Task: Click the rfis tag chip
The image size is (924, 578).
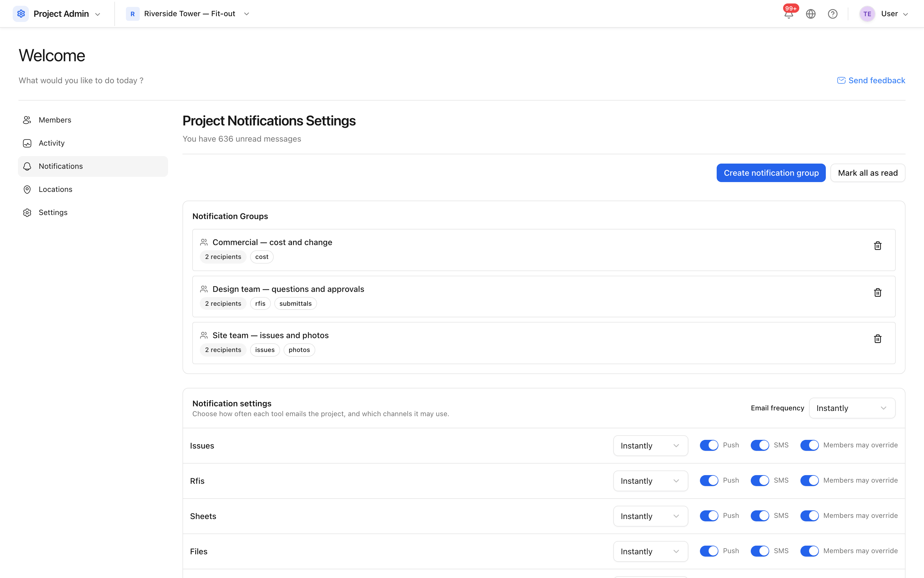Action: 260,303
